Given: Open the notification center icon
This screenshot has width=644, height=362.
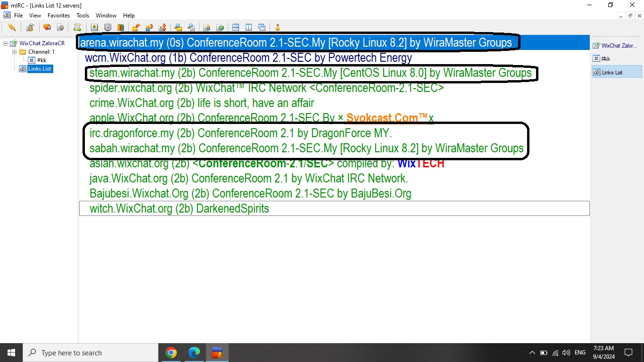Looking at the screenshot, I should coord(628,353).
